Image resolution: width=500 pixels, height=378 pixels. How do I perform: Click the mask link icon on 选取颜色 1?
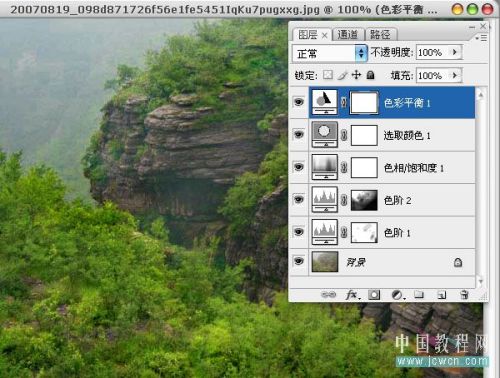click(344, 135)
